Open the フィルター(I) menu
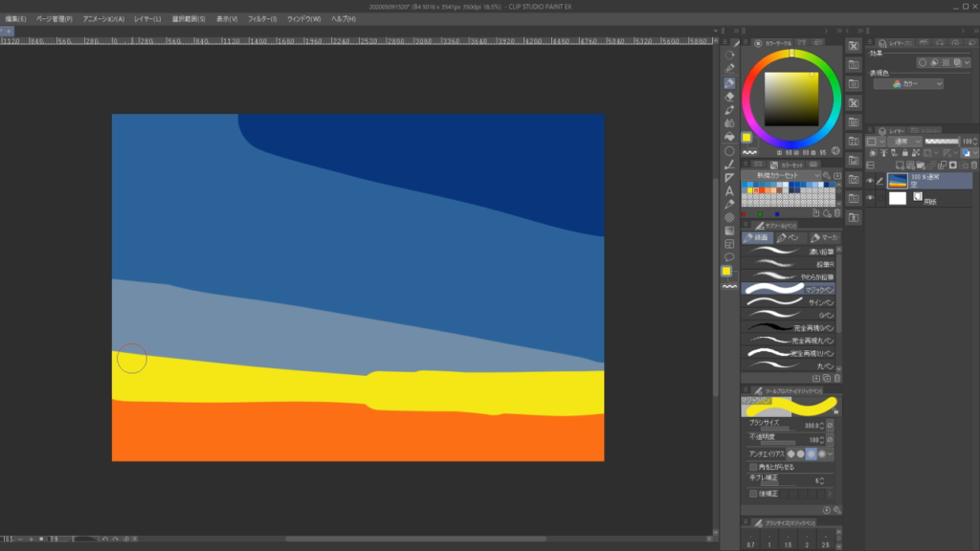 tap(262, 19)
